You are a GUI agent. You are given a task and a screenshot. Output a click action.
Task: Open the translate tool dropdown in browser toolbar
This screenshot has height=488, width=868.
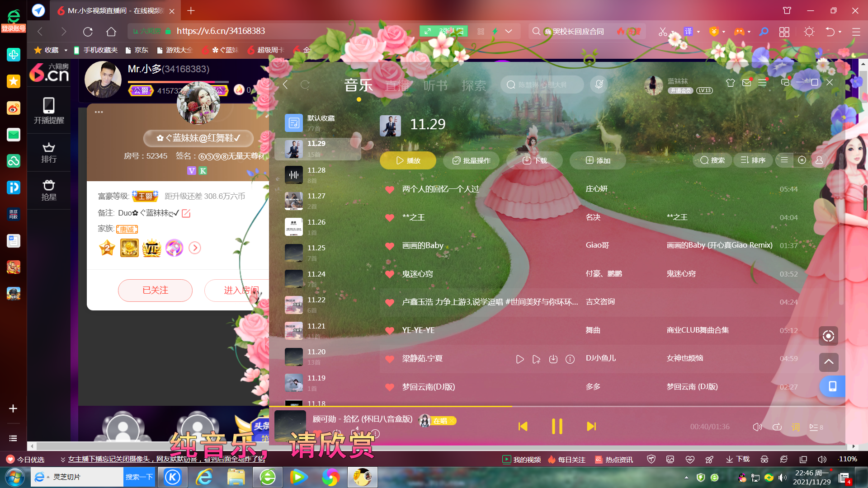(699, 32)
